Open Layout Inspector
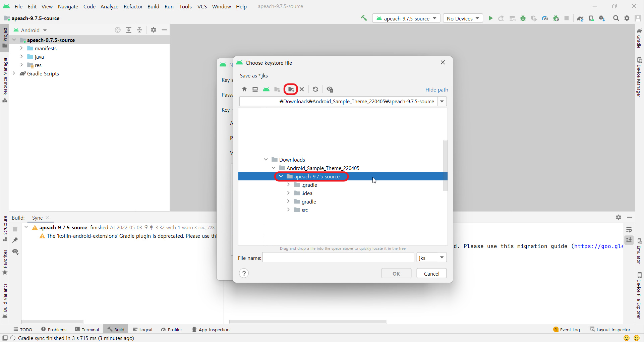Viewport: 644px width, 342px height. tap(610, 330)
